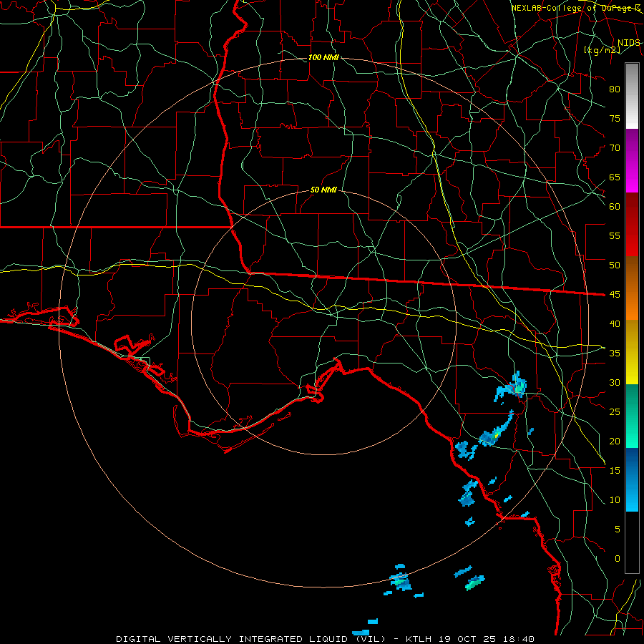Click the 70 value on the color scale

615,148
